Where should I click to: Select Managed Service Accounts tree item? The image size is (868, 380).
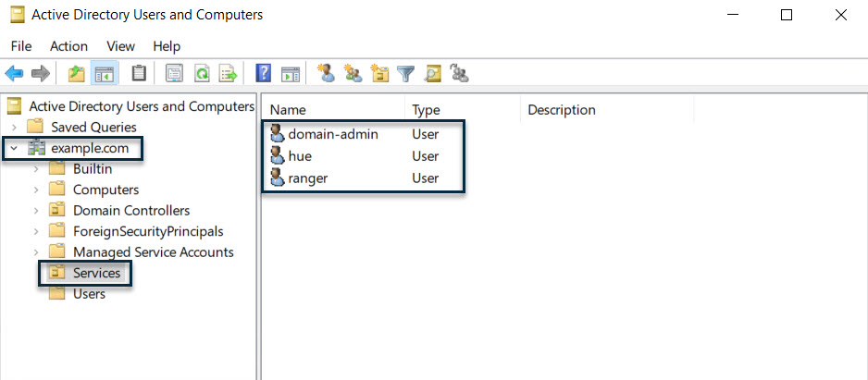pos(154,252)
